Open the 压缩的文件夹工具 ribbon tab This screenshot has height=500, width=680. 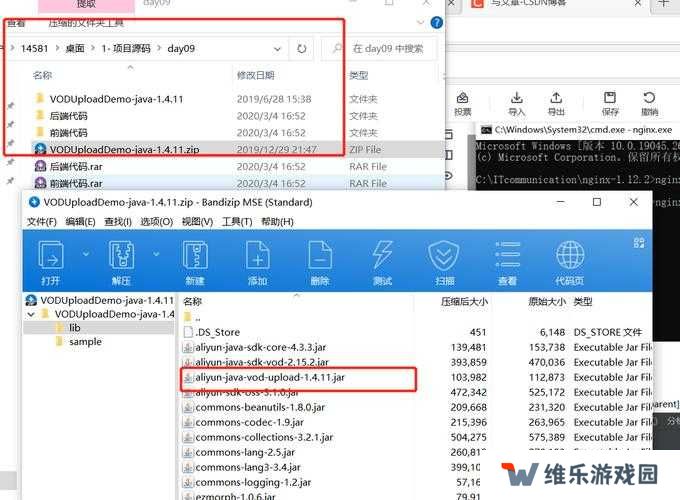(x=86, y=23)
